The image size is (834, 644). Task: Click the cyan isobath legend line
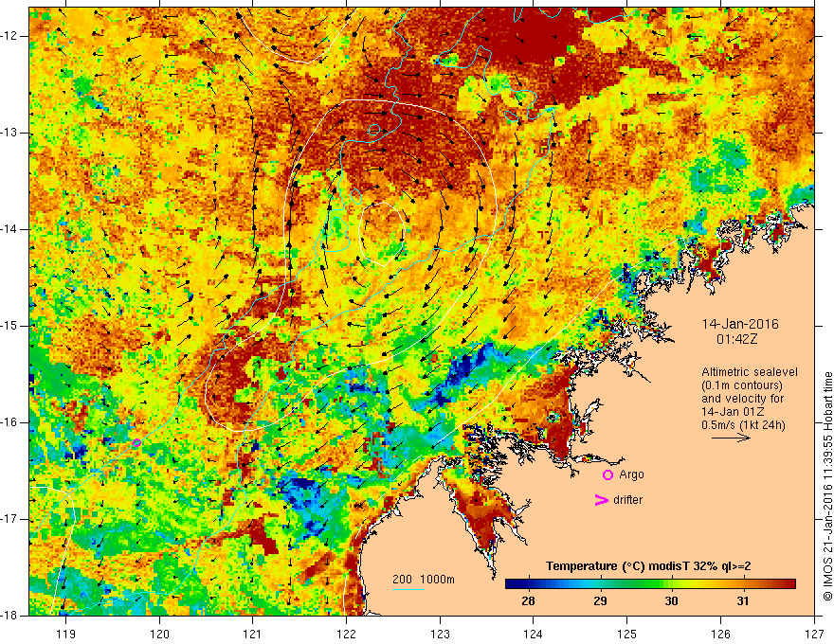[408, 589]
